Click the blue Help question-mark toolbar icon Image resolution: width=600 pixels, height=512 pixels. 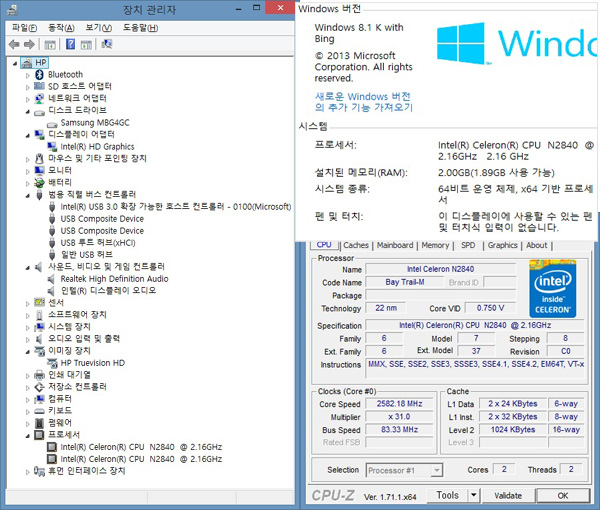tap(70, 44)
